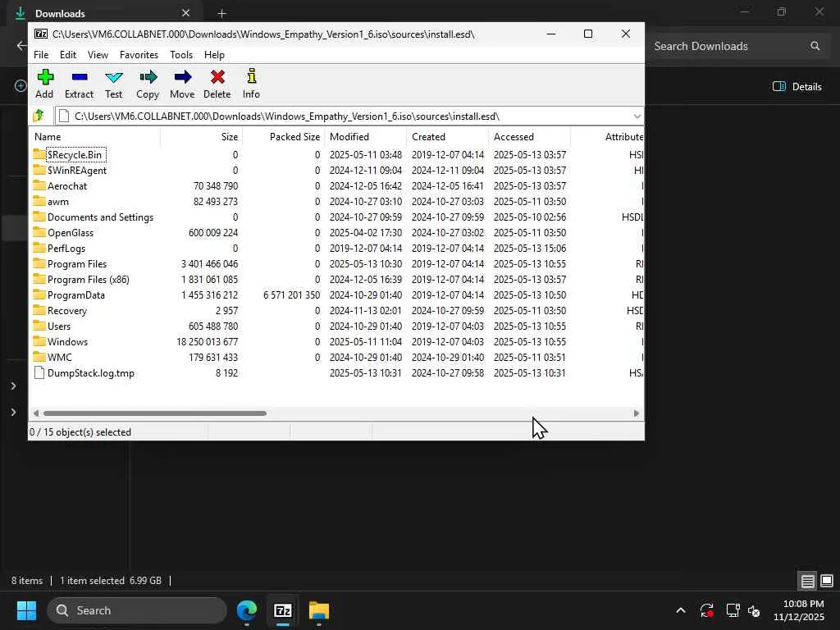Click the search magnifier in Downloads window
Image resolution: width=840 pixels, height=630 pixels.
[x=815, y=46]
